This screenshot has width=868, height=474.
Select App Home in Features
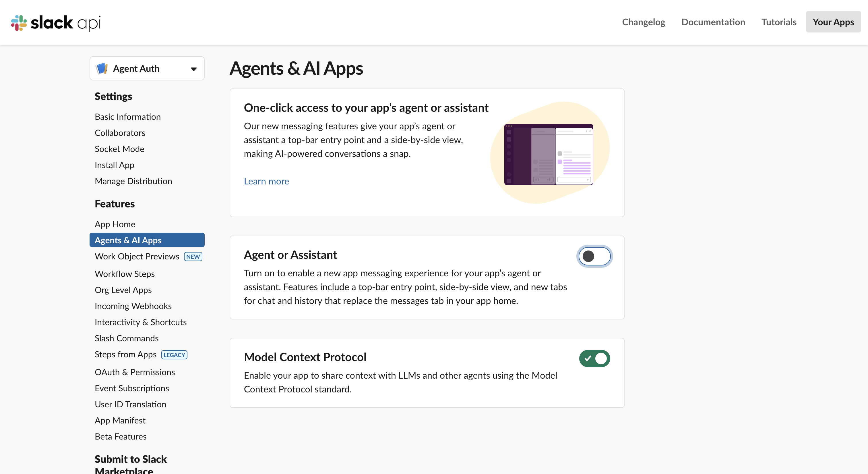coord(115,224)
